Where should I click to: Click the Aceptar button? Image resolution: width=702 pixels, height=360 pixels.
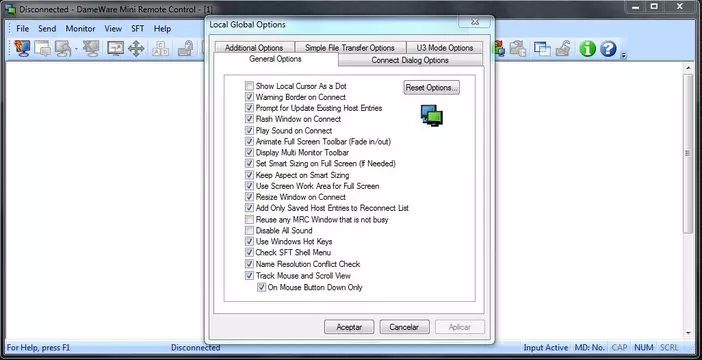tap(349, 327)
